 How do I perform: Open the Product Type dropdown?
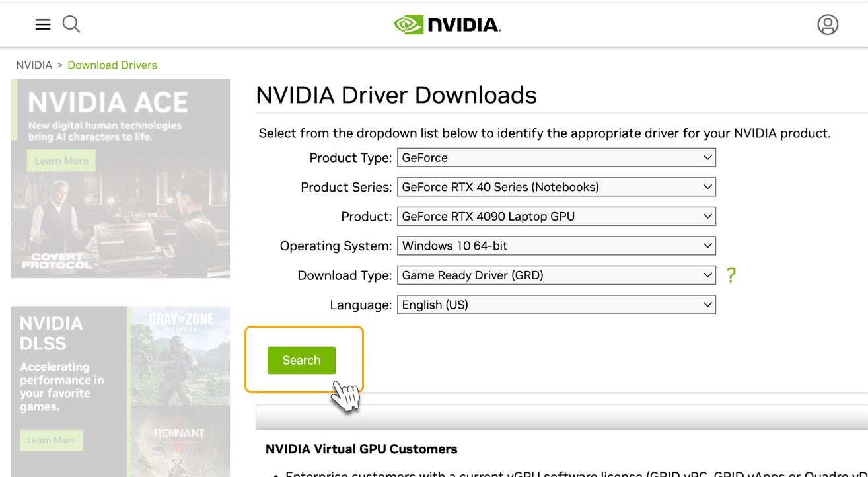[556, 157]
